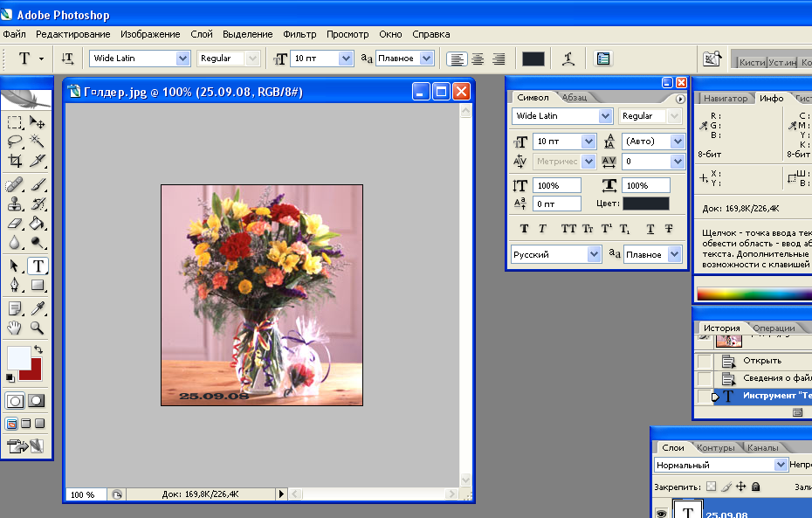This screenshot has width=812, height=518.
Task: Change text orientation in options bar
Action: 67,59
